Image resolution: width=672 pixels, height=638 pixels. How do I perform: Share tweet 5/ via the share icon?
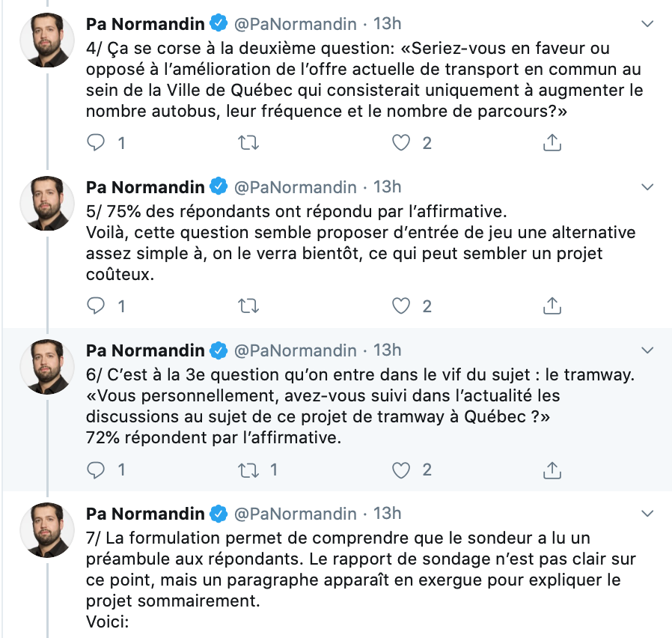click(552, 306)
